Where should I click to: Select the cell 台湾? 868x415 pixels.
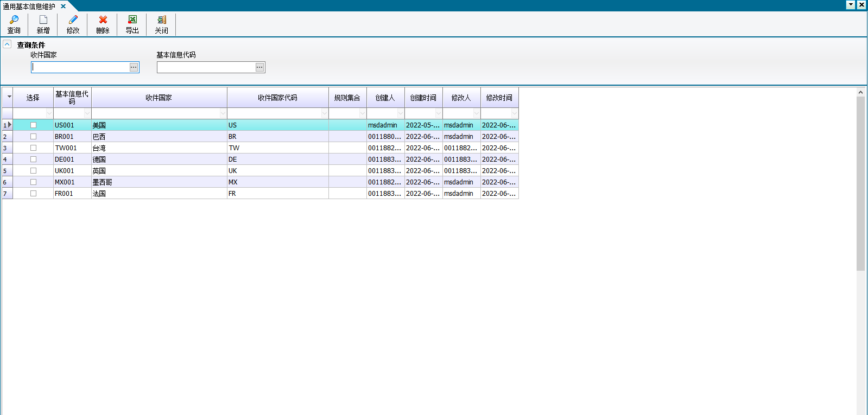pyautogui.click(x=159, y=148)
